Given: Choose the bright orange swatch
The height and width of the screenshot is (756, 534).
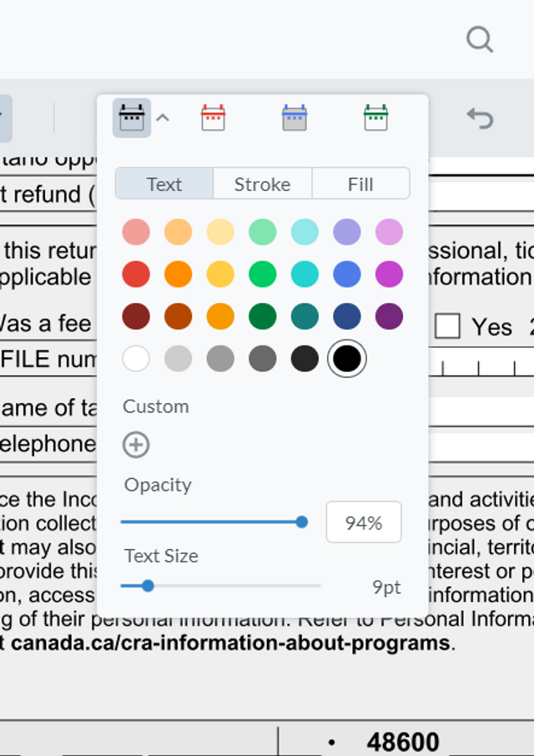Looking at the screenshot, I should (179, 275).
